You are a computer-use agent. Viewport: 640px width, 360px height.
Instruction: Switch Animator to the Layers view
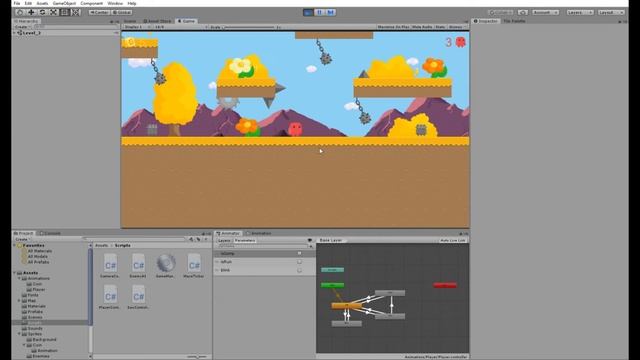(224, 240)
